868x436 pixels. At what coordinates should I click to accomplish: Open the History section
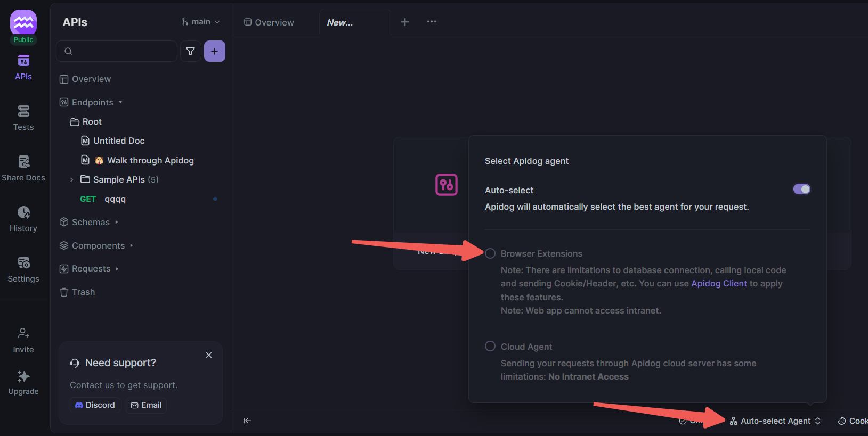click(23, 219)
